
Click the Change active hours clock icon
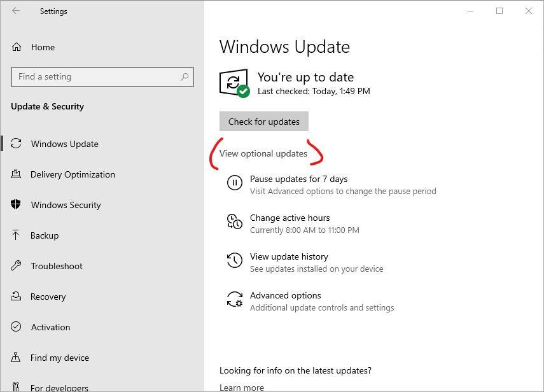[234, 221]
